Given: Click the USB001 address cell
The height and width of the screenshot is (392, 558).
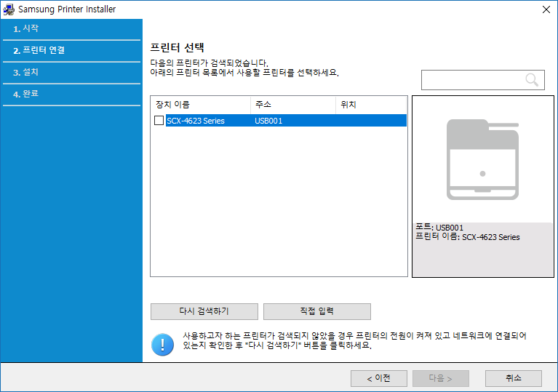Looking at the screenshot, I should pyautogui.click(x=268, y=121).
